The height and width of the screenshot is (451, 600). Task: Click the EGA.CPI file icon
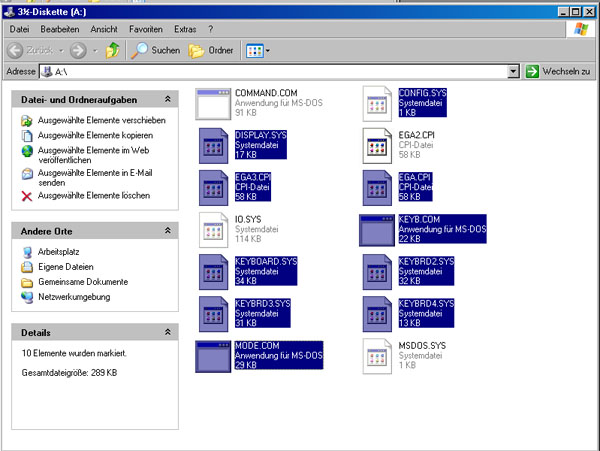click(377, 188)
